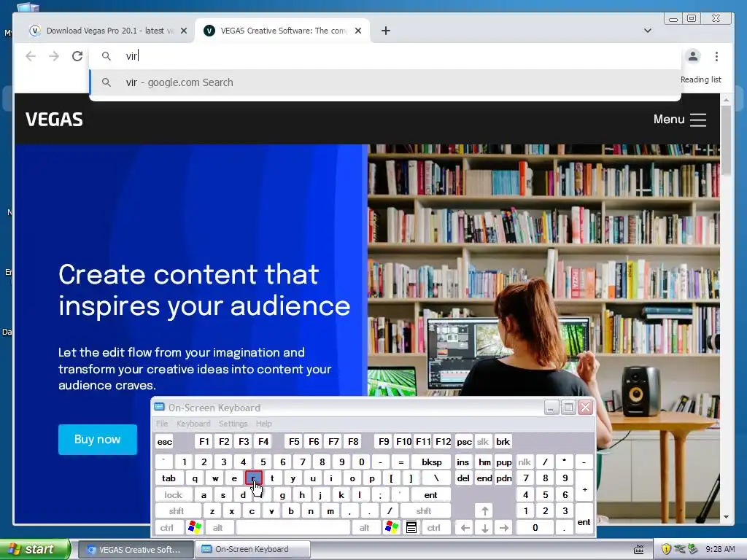Viewport: 747px width, 560px height.
Task: Click the browser forward arrow
Action: (54, 56)
